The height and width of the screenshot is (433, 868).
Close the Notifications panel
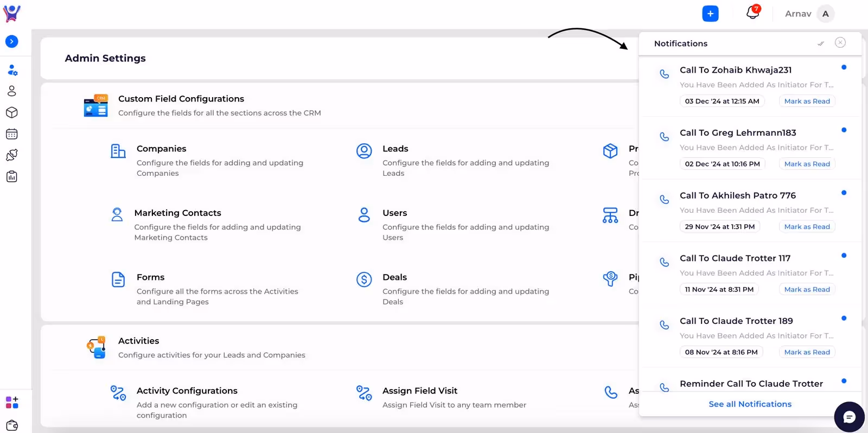(840, 42)
